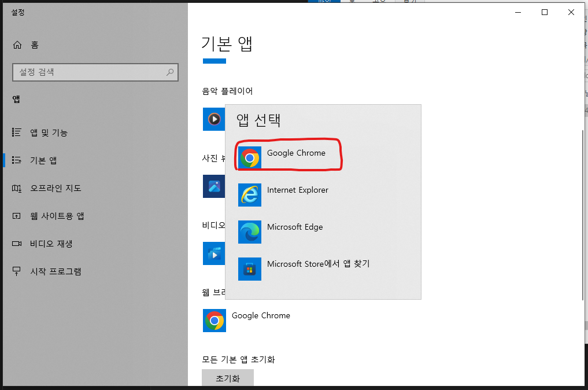The image size is (588, 390).
Task: Maximize the 설정 window
Action: (x=545, y=12)
